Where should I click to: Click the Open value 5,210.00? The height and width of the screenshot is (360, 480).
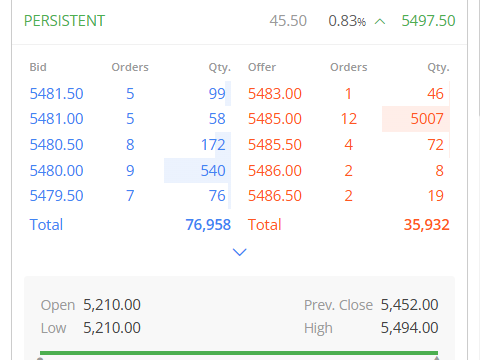coord(112,305)
